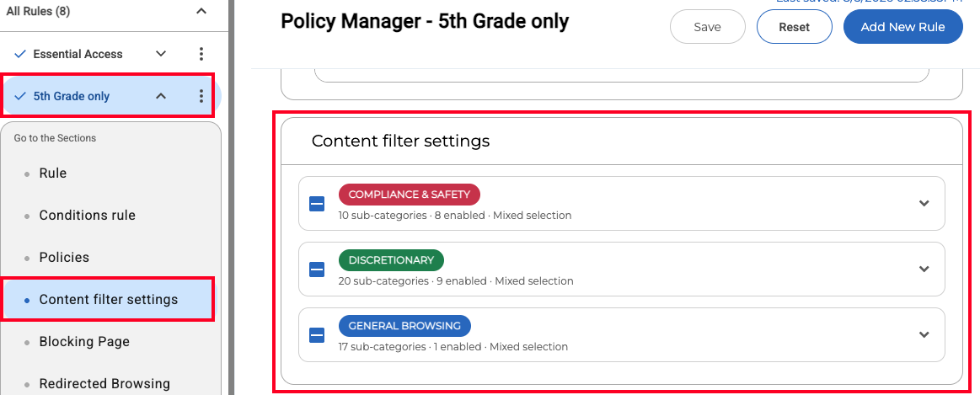
Task: Expand the Discretionary row chevron
Action: tap(924, 269)
